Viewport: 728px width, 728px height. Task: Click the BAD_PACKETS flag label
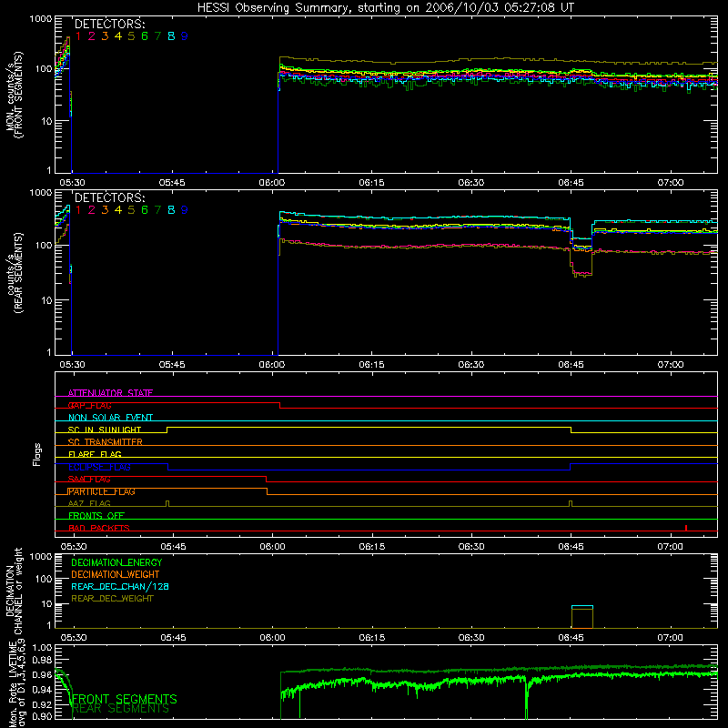click(99, 528)
